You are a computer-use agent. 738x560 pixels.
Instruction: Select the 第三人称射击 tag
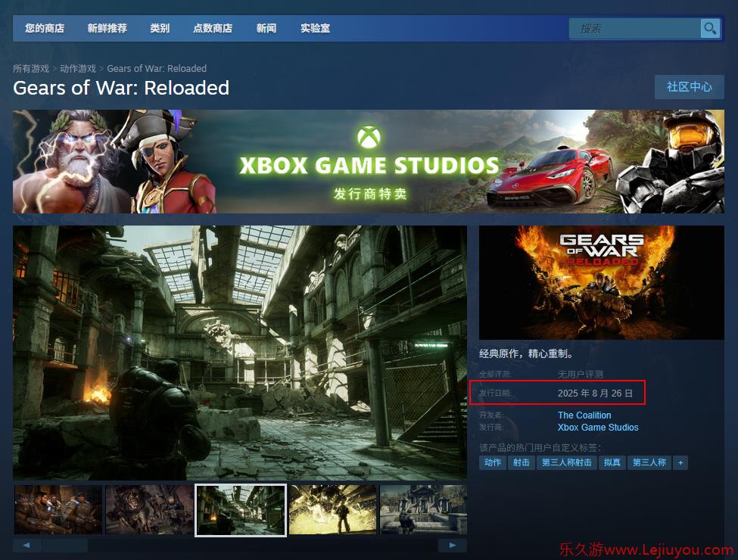pos(567,462)
